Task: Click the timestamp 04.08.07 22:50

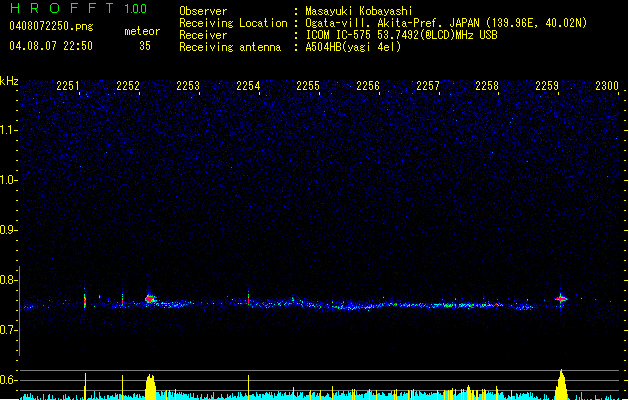Action: 51,46
